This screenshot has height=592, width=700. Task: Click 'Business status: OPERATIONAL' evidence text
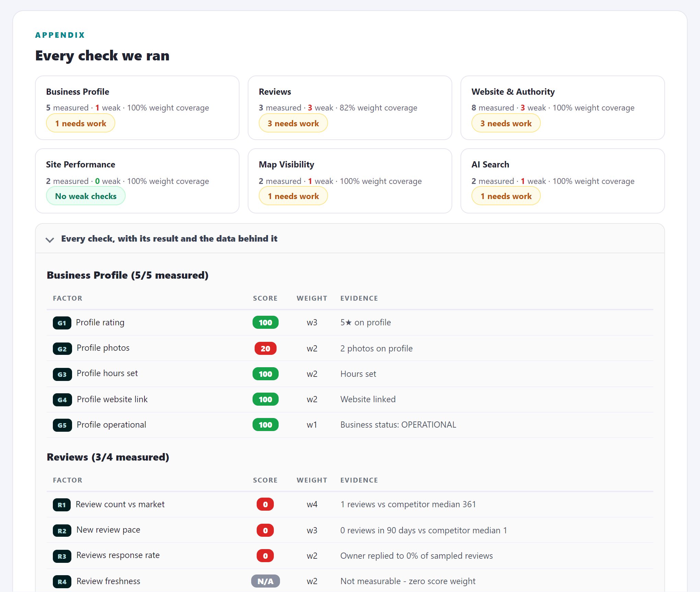coord(398,425)
